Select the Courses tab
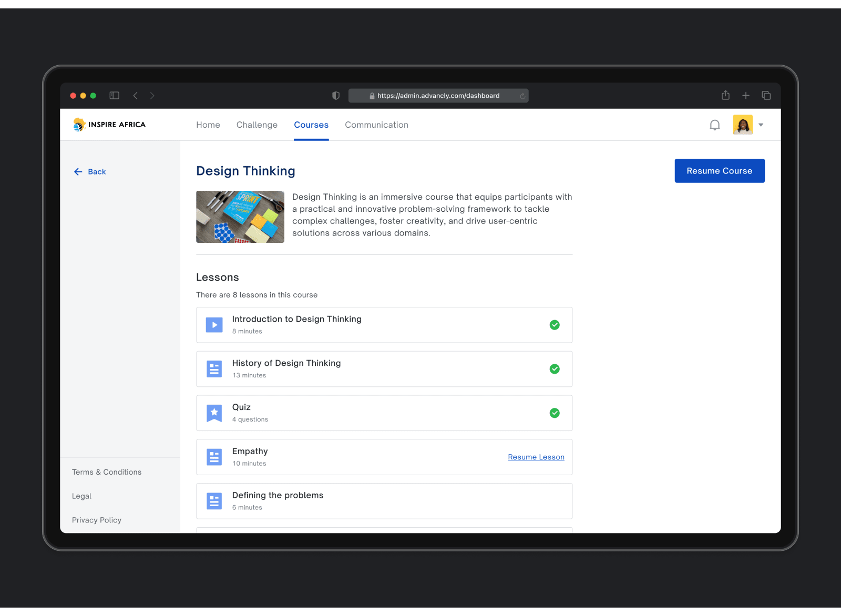 [311, 125]
